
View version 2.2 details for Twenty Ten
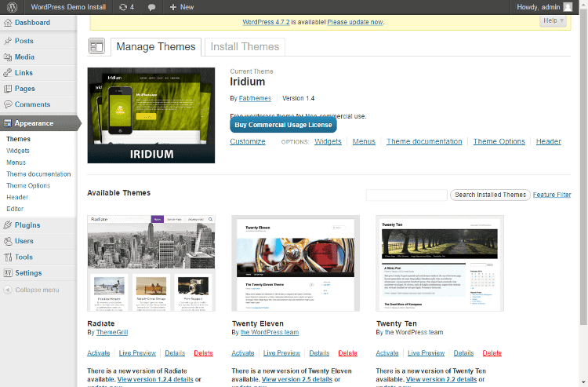(x=441, y=379)
